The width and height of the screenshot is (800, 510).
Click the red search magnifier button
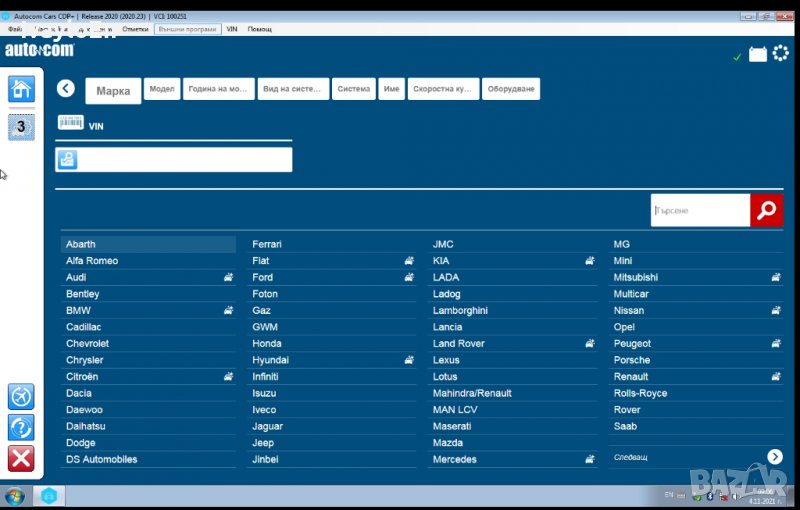tap(766, 210)
